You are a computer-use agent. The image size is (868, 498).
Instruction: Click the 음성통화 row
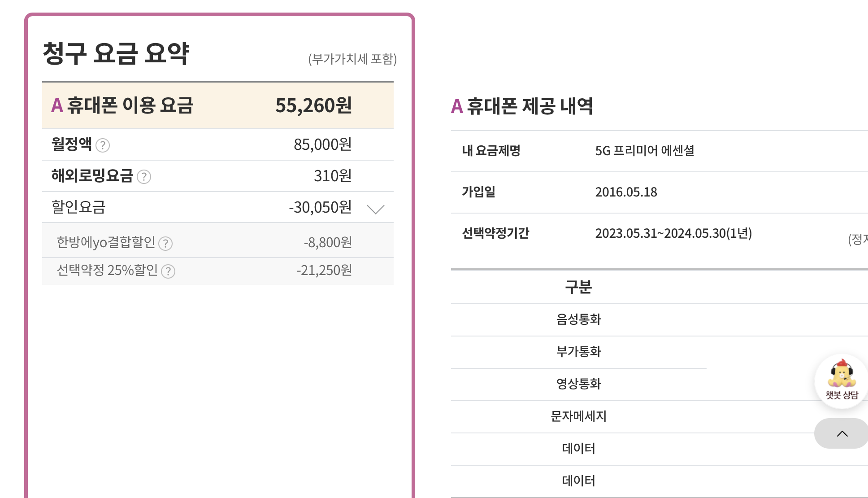[578, 319]
